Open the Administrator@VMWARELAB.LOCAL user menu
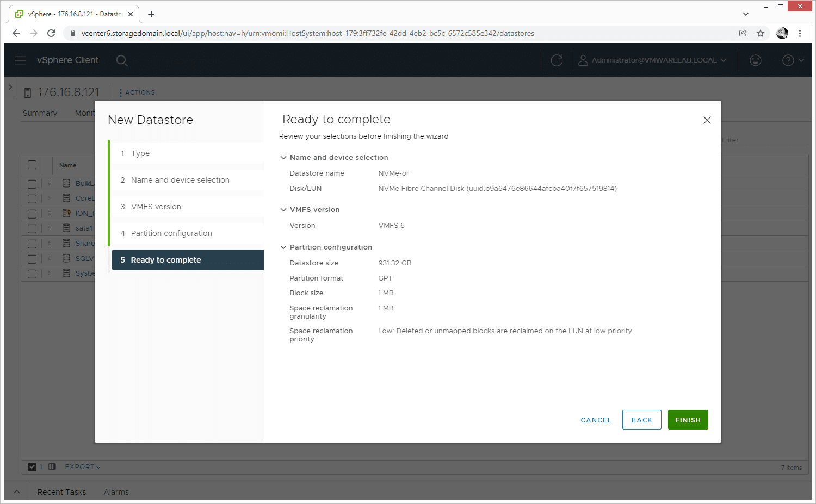The height and width of the screenshot is (504, 816). click(x=652, y=60)
